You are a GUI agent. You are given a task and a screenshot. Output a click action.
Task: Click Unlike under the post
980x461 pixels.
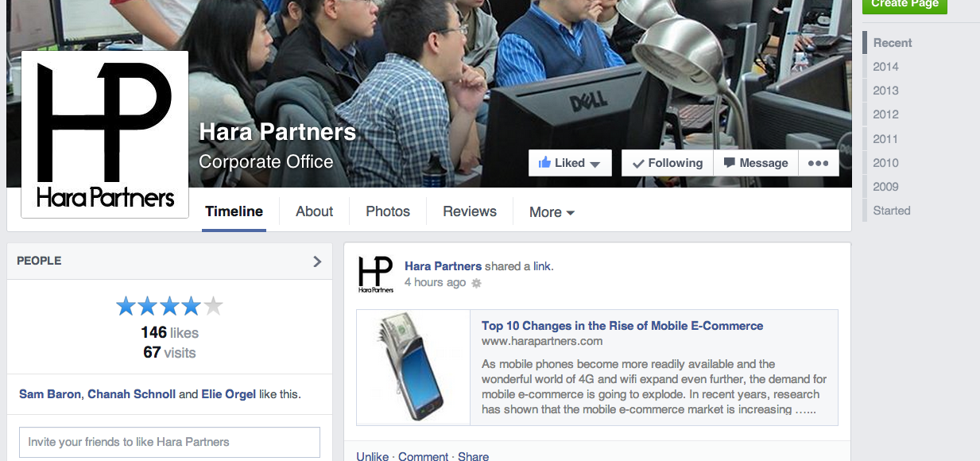(373, 456)
